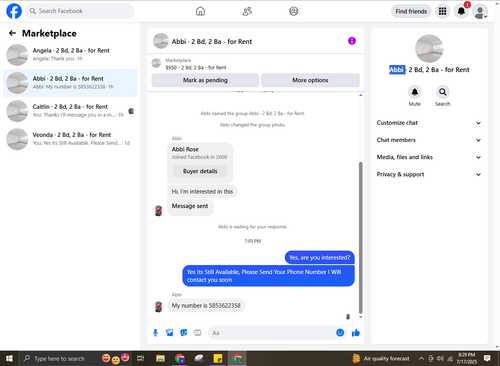Expand Media, files and links section
Image resolution: width=500 pixels, height=366 pixels.
coord(429,157)
